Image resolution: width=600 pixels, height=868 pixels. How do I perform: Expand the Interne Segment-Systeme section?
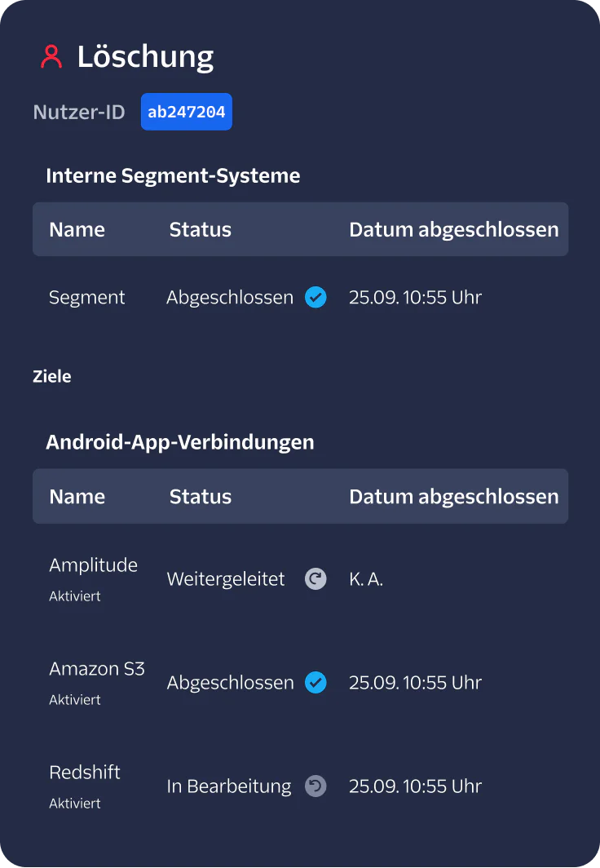coord(173,175)
